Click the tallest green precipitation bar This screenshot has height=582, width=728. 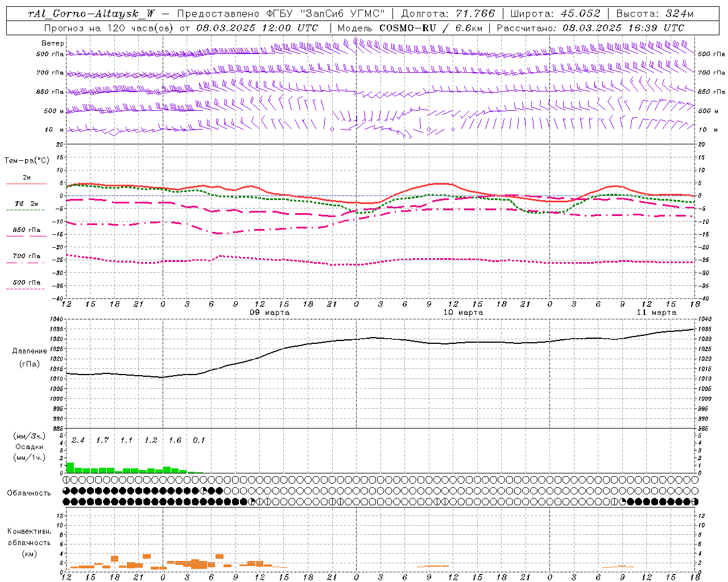[x=71, y=468]
